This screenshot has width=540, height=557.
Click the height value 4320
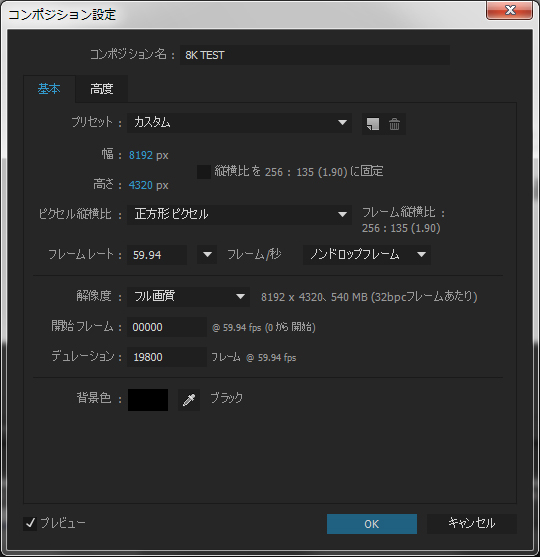point(141,185)
